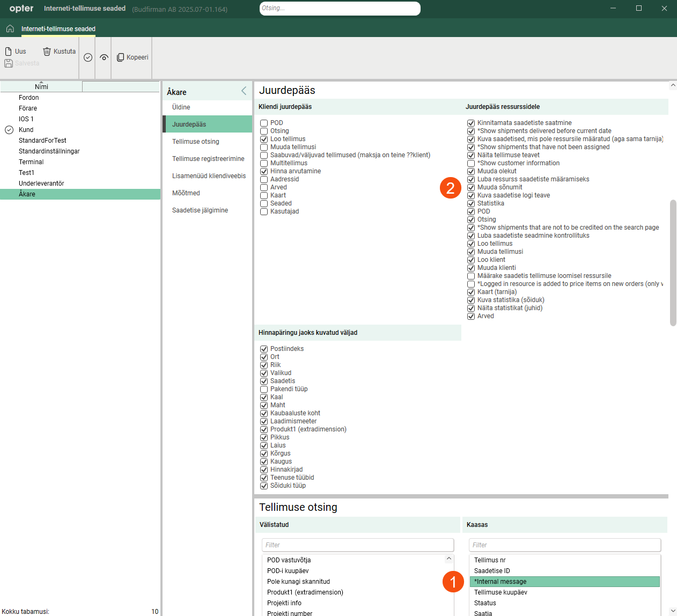The width and height of the screenshot is (677, 616).
Task: Click the home icon in tab bar
Action: (x=10, y=28)
